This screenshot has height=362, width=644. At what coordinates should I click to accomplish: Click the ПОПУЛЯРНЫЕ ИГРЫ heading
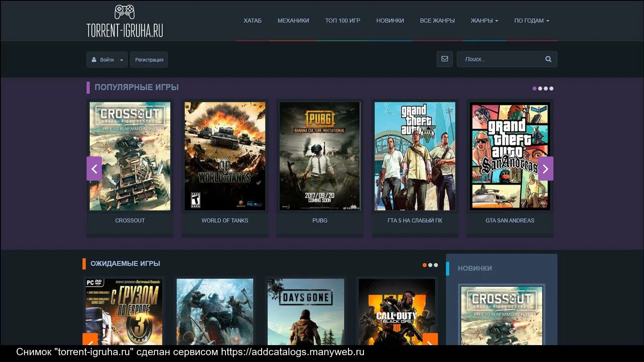(136, 87)
